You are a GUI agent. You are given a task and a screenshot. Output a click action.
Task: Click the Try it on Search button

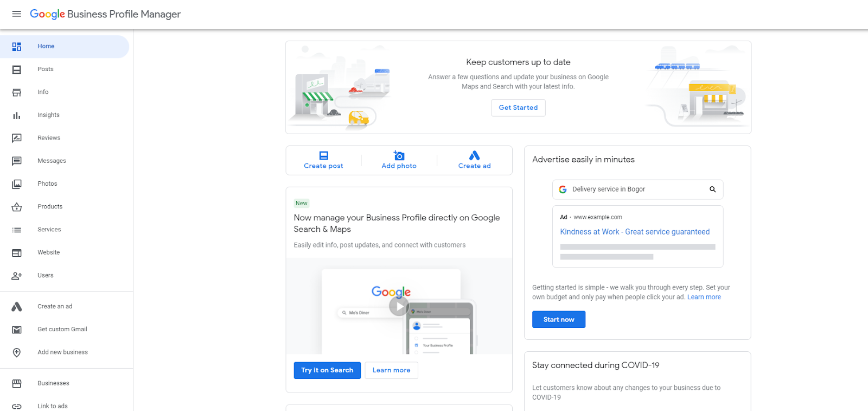[x=327, y=370]
